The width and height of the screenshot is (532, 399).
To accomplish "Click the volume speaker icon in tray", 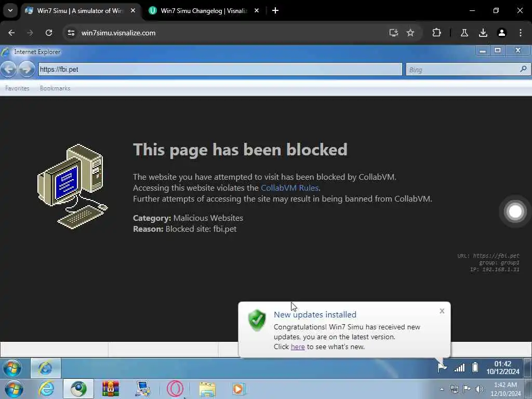I will pyautogui.click(x=479, y=389).
